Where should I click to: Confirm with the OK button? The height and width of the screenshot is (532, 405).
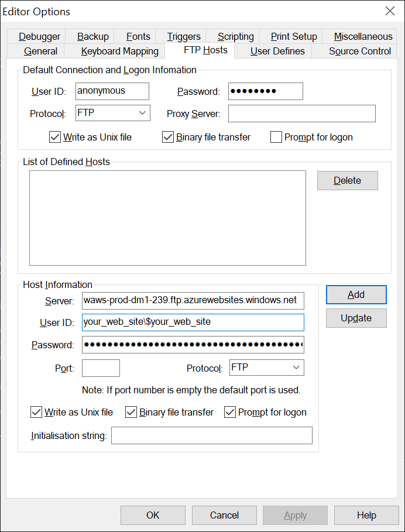pyautogui.click(x=153, y=515)
